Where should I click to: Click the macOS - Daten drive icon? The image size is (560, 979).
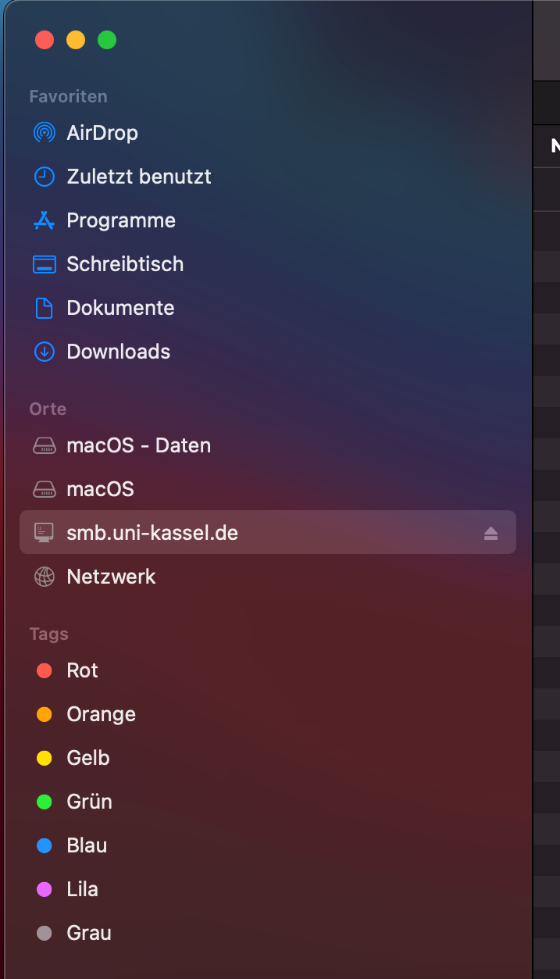point(45,445)
